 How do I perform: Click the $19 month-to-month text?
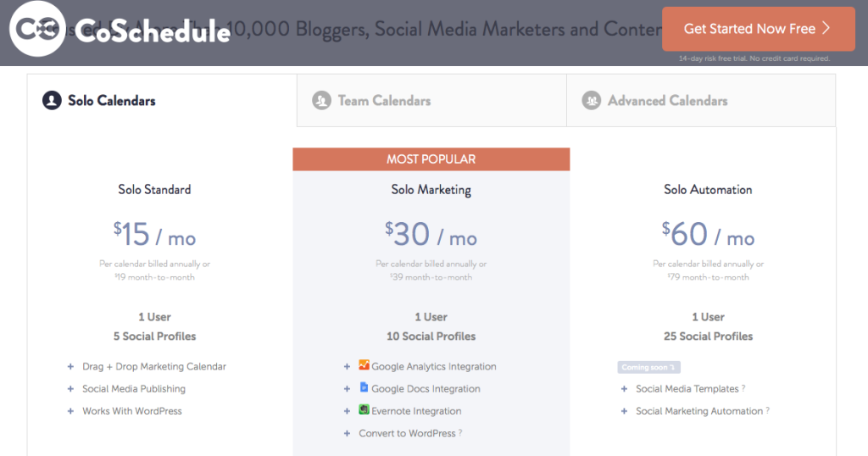154,277
